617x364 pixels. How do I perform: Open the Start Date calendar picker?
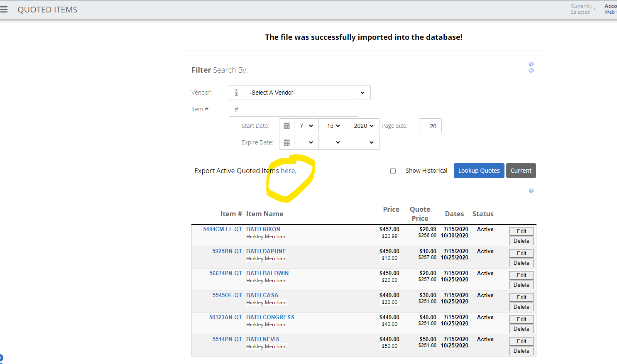[x=286, y=125]
